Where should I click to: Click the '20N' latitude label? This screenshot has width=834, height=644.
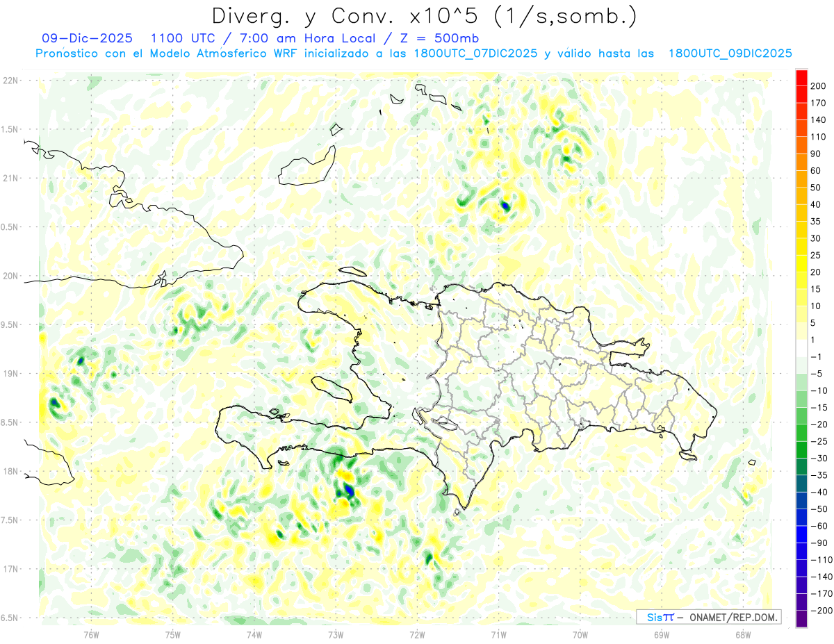coord(10,276)
